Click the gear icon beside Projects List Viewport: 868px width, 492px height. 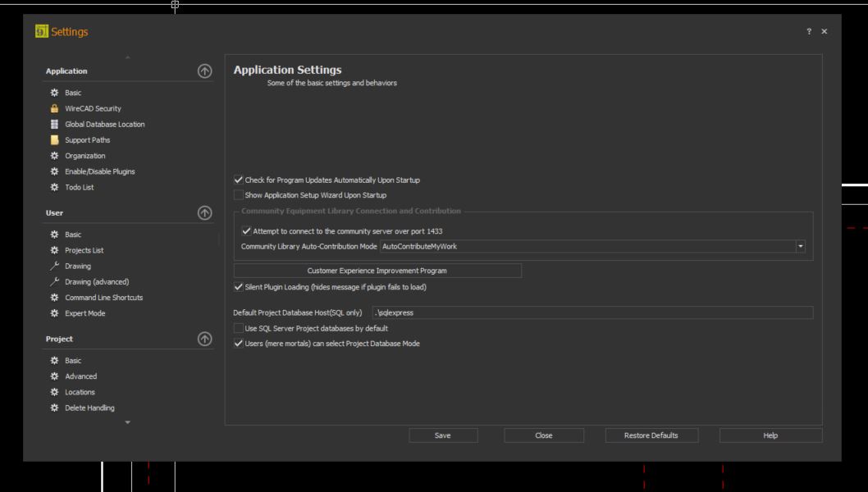pyautogui.click(x=54, y=250)
